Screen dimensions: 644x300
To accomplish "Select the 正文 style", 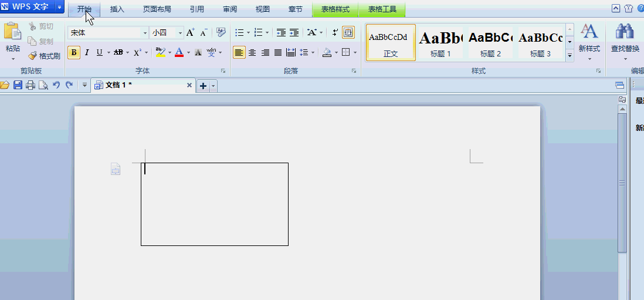I will 391,42.
